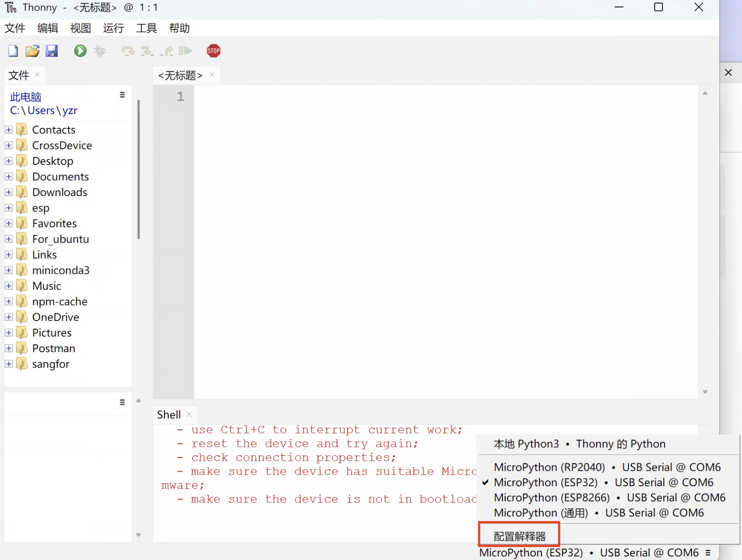Open the lower-left panel hamburger menu

click(x=122, y=402)
